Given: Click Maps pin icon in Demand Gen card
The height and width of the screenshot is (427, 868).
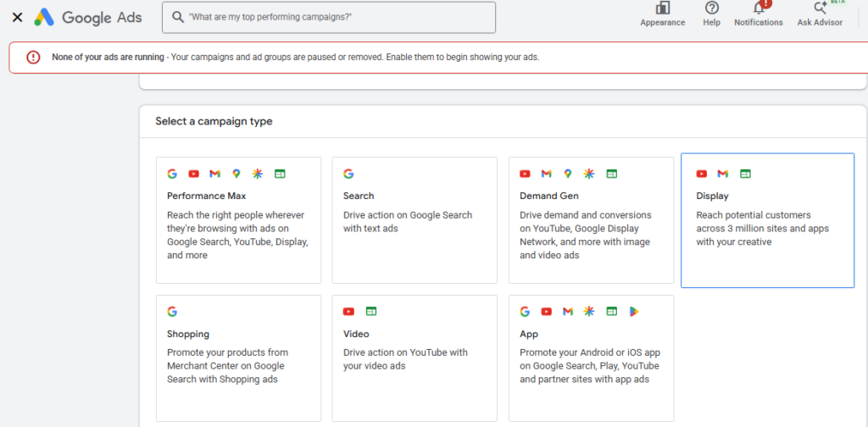Looking at the screenshot, I should coord(567,174).
